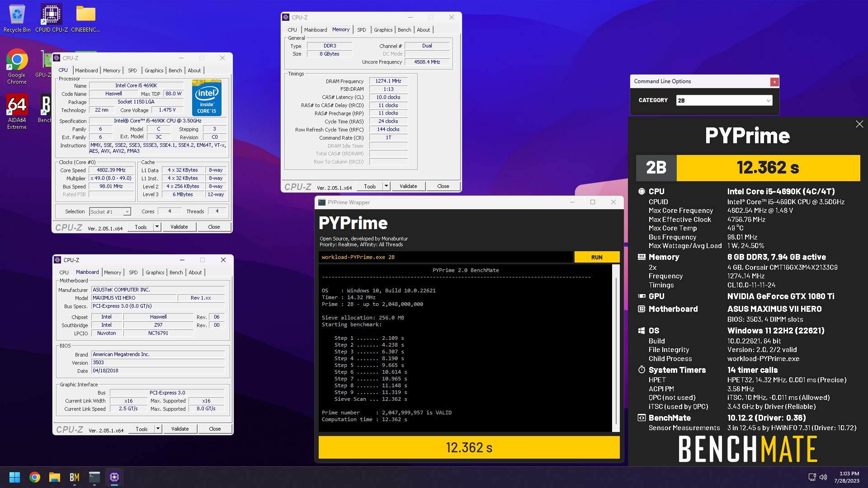The image size is (868, 488).
Task: Expand Tools arrow in Memory tab window
Action: click(x=386, y=186)
